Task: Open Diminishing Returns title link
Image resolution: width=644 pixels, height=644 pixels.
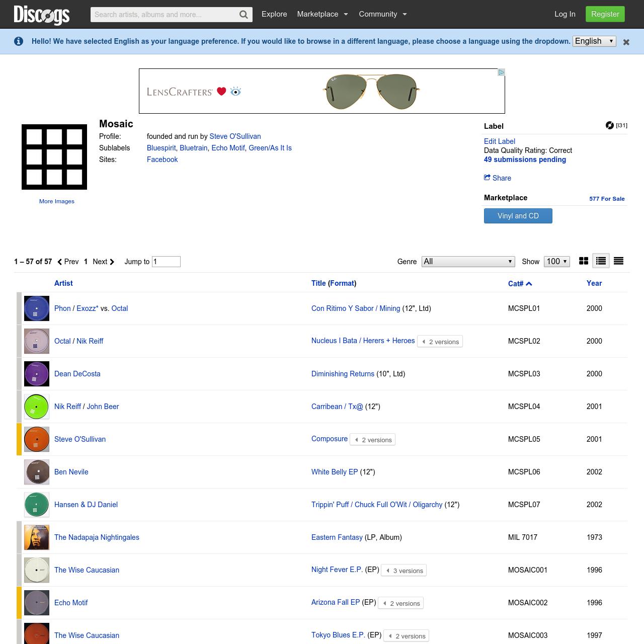Action: click(x=343, y=374)
